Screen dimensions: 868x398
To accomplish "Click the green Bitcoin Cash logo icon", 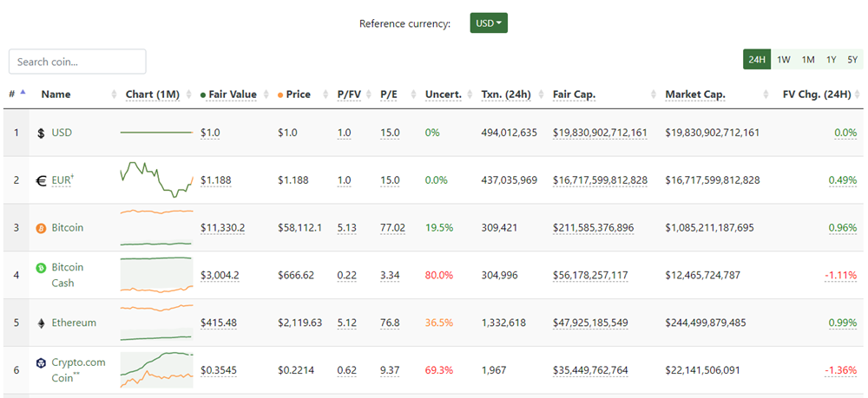I will pos(41,268).
